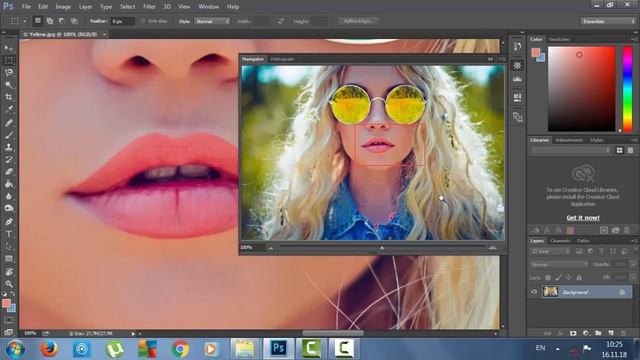Open the Essentials workspace dropdown
This screenshot has height=360, width=640.
608,21
